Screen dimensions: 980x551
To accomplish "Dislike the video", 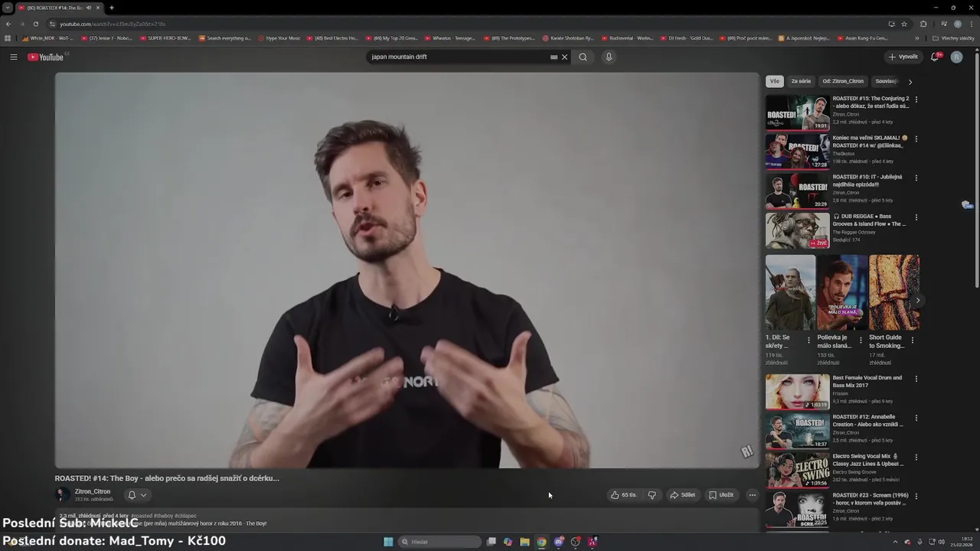I will (652, 495).
